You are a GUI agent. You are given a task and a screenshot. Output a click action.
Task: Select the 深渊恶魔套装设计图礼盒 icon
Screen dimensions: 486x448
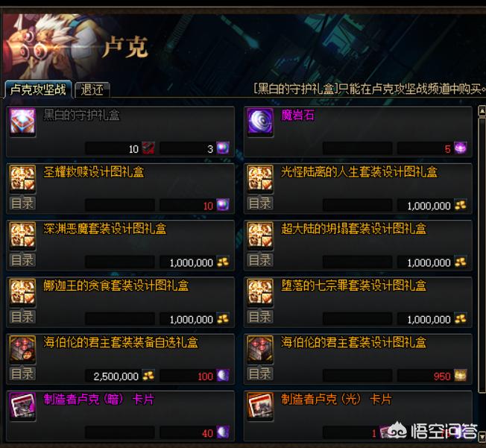pos(22,236)
